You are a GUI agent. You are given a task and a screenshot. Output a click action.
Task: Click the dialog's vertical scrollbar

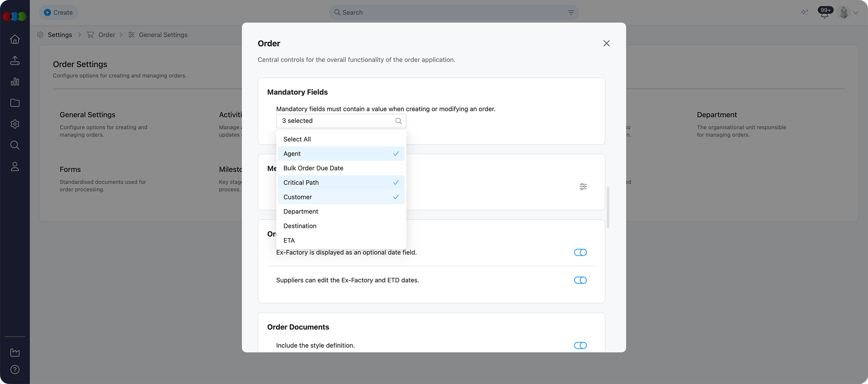pos(608,208)
